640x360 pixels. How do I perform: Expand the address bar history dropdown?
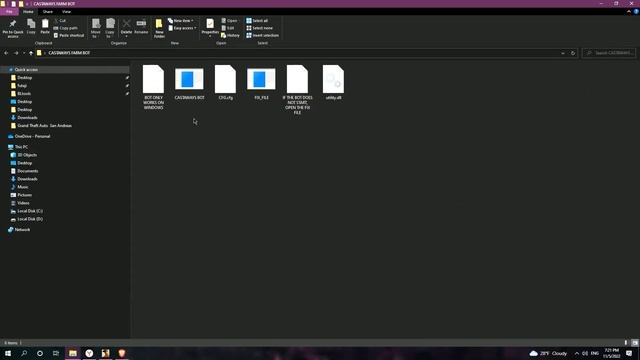[x=563, y=53]
